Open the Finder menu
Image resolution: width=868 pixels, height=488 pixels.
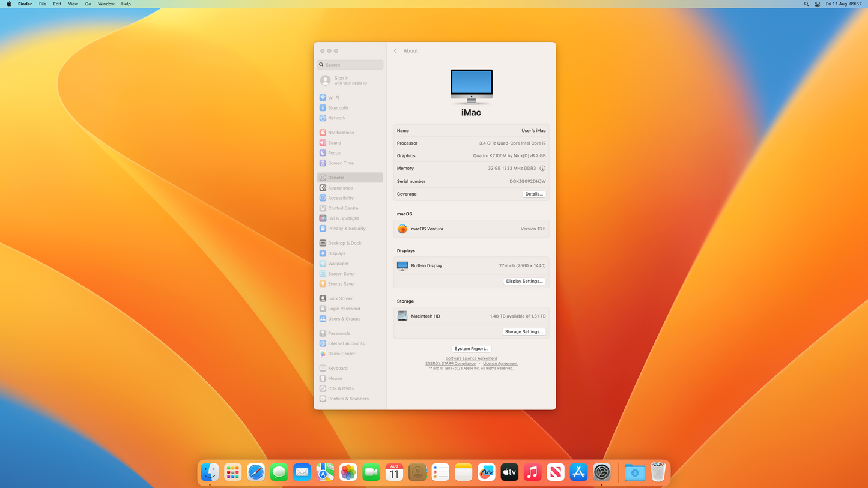click(25, 4)
